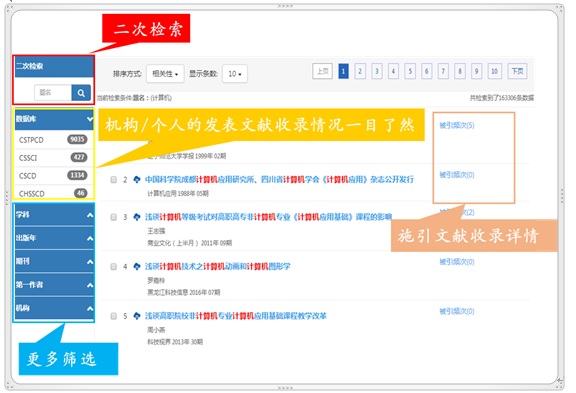Go to the previous page with 上页
Viewport: 576px width, 393px height.
tap(323, 71)
